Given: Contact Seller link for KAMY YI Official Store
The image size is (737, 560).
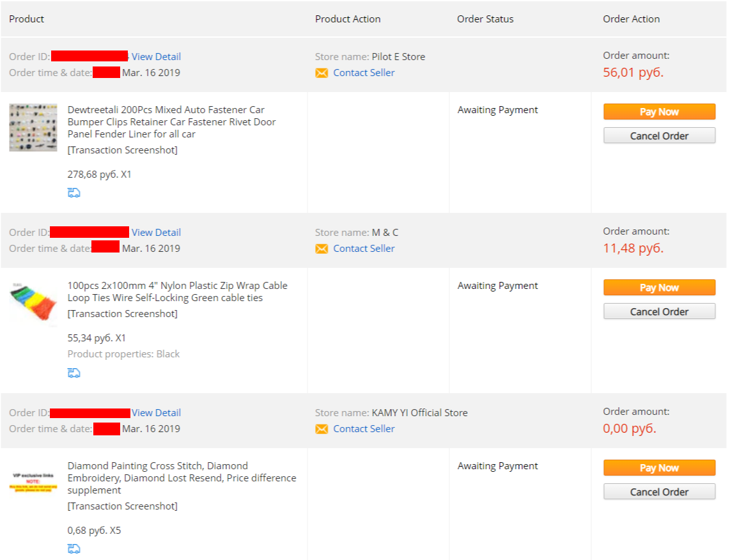Looking at the screenshot, I should point(364,429).
